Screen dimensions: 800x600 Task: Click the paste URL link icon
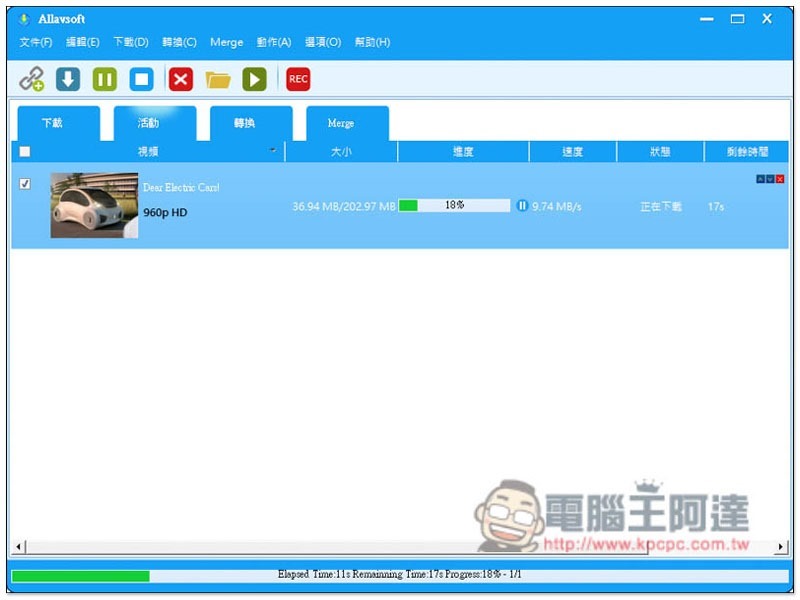pos(31,79)
